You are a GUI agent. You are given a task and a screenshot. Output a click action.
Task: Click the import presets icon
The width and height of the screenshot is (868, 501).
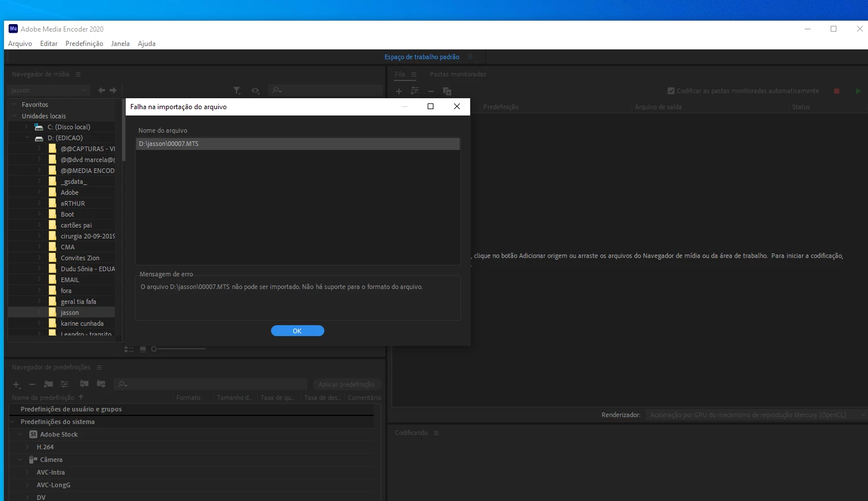click(84, 384)
